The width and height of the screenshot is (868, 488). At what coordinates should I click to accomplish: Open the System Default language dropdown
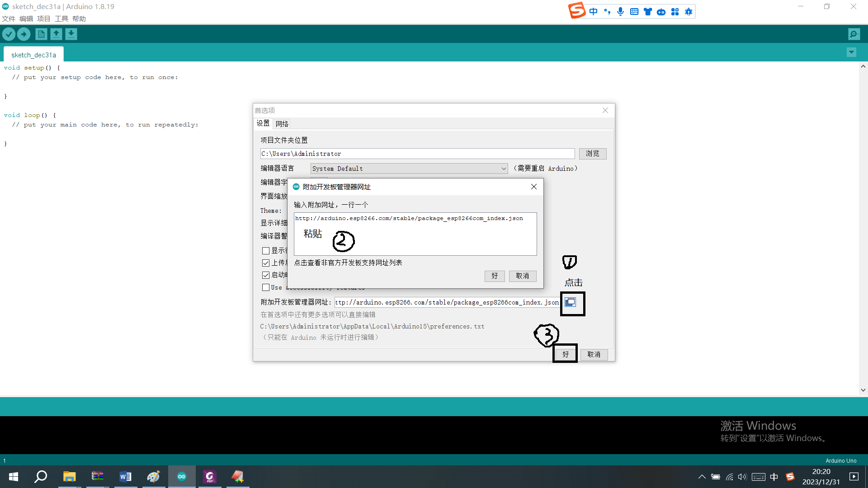409,169
